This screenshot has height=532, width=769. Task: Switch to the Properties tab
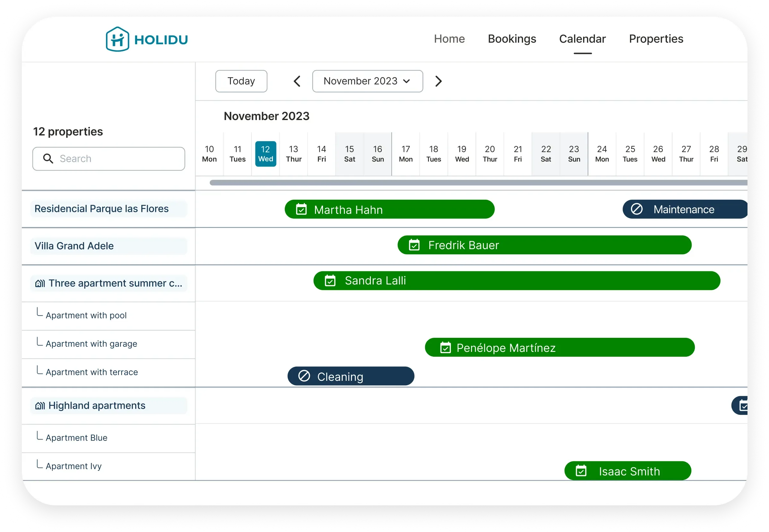point(656,39)
